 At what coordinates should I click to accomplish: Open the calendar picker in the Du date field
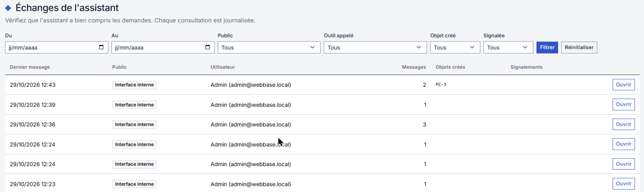coord(101,47)
